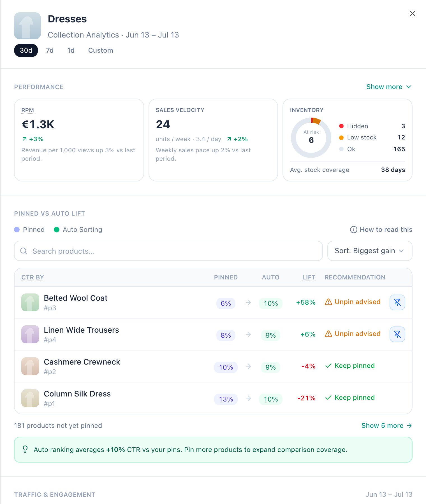Click the checkmark icon for Column Silk Dress
This screenshot has height=504, width=426.
[x=328, y=398]
